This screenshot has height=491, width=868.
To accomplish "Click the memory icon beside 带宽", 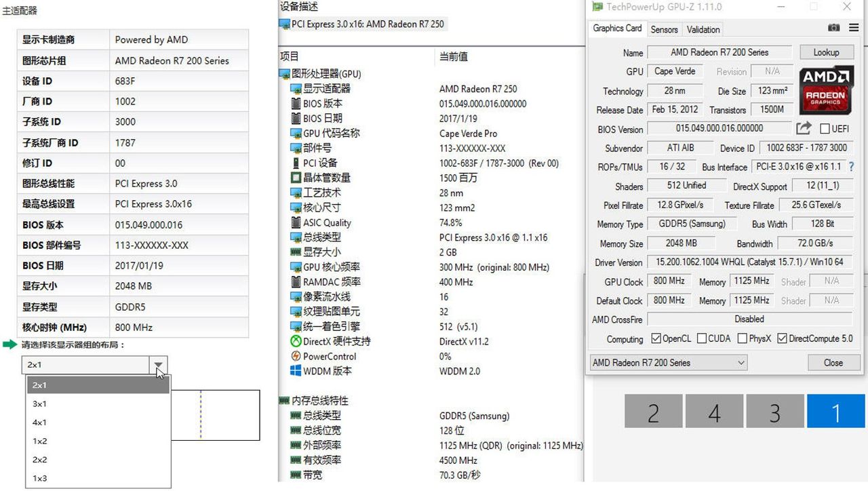I will coord(296,475).
